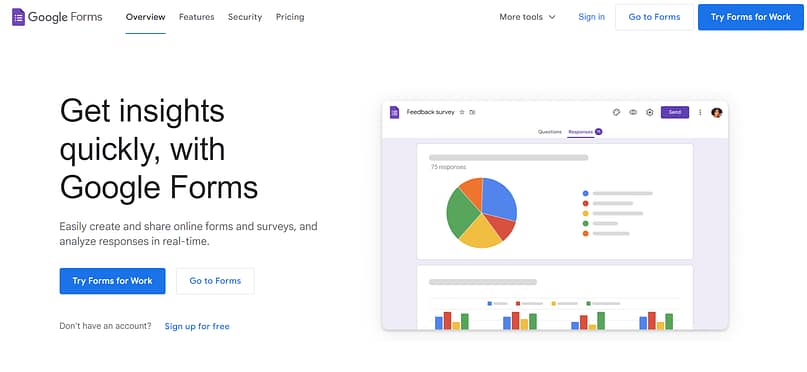Click the Feedback survey title text
The width and height of the screenshot is (807, 372).
point(431,112)
